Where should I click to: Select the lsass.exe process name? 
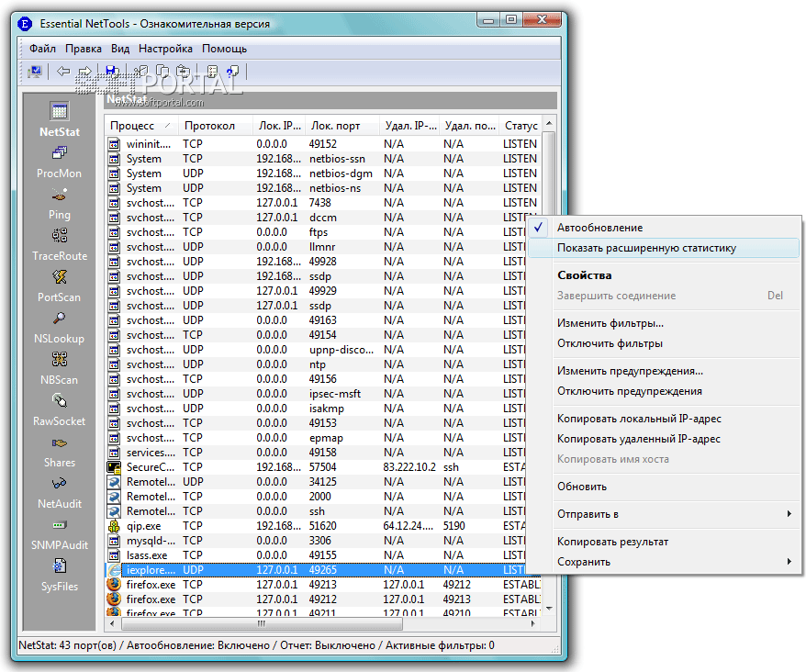point(147,555)
